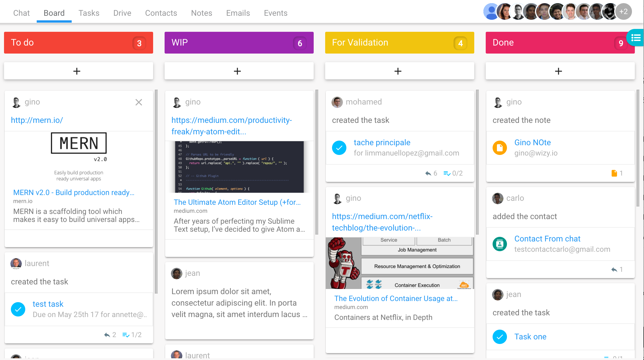Screen dimensions: 644x360
Task: Open the Events tab
Action: pos(276,13)
